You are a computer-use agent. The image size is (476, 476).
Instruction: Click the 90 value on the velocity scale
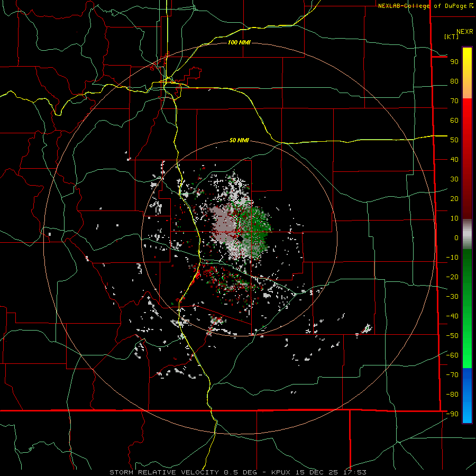click(x=454, y=62)
